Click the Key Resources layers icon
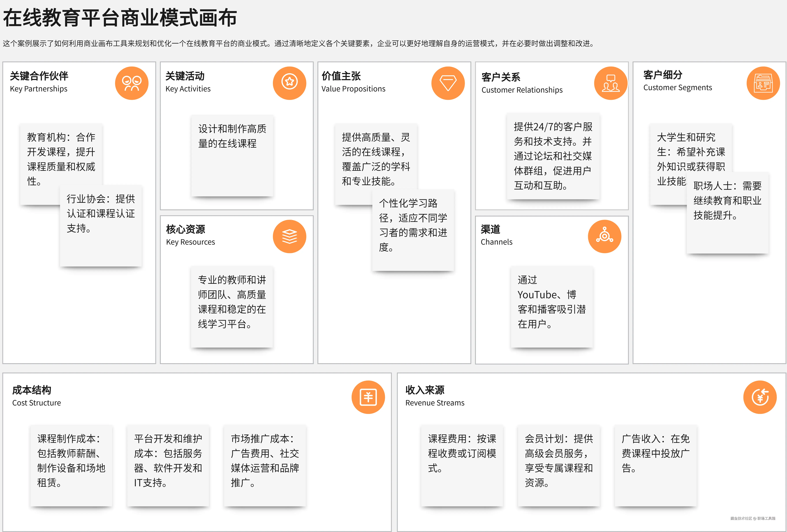787x532 pixels. tap(290, 236)
